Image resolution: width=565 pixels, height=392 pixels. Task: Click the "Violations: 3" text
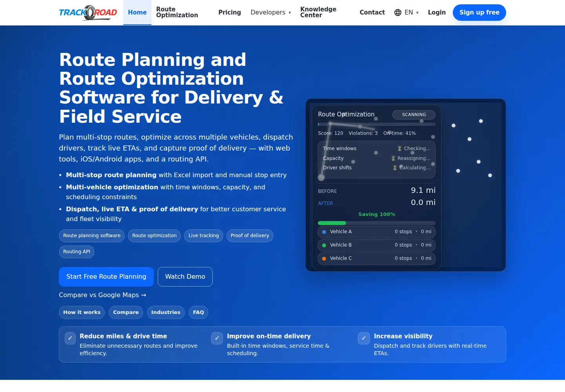click(x=363, y=133)
